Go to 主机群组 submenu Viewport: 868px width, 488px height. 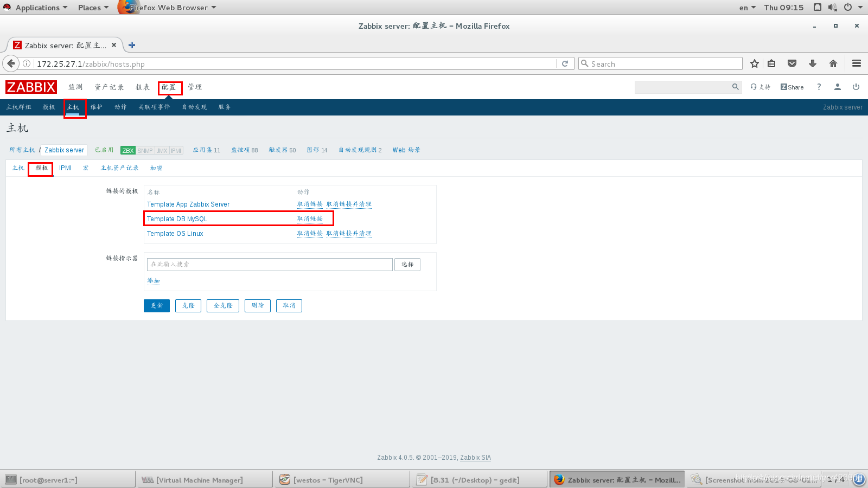19,107
